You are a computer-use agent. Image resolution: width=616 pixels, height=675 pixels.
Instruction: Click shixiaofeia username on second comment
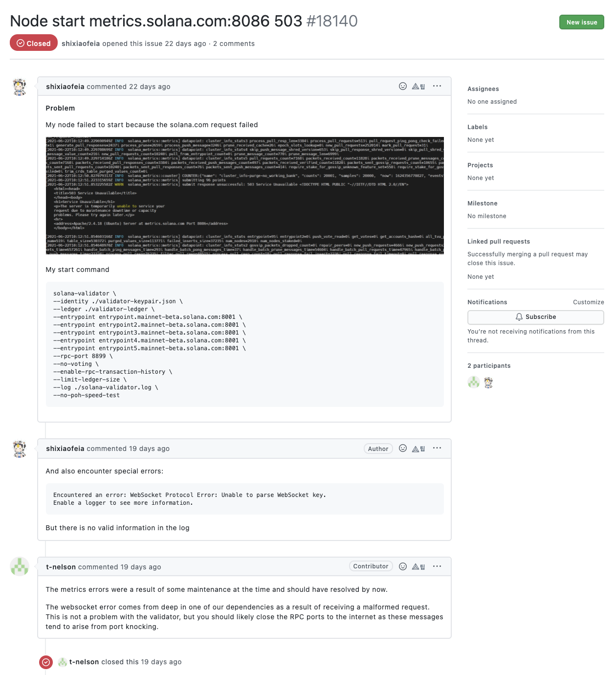point(65,449)
